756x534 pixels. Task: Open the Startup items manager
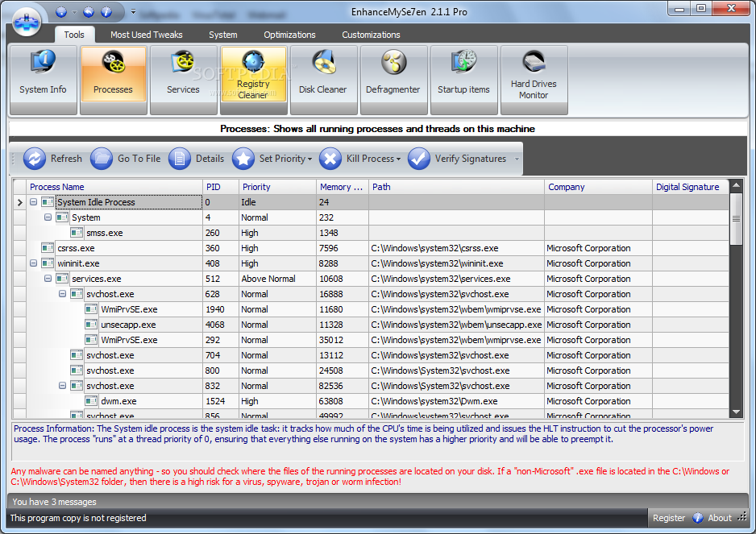[463, 78]
